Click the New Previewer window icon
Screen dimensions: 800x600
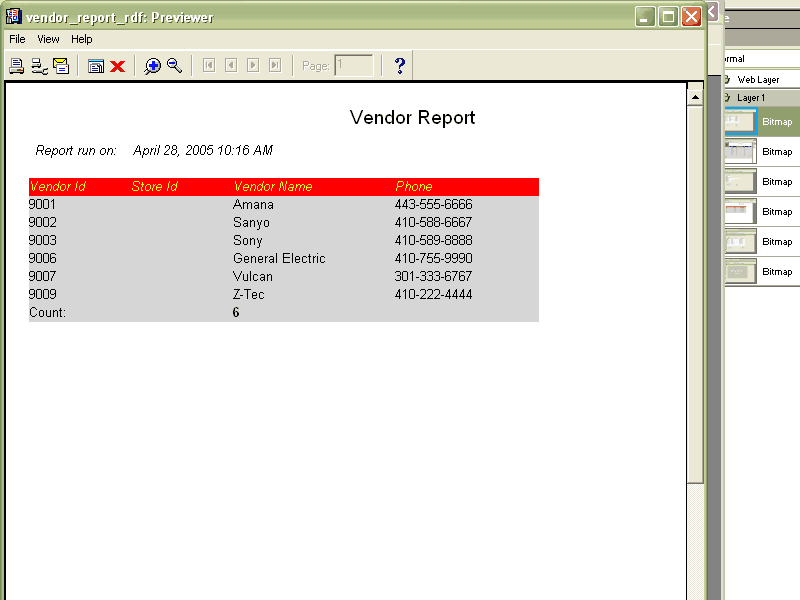click(96, 66)
